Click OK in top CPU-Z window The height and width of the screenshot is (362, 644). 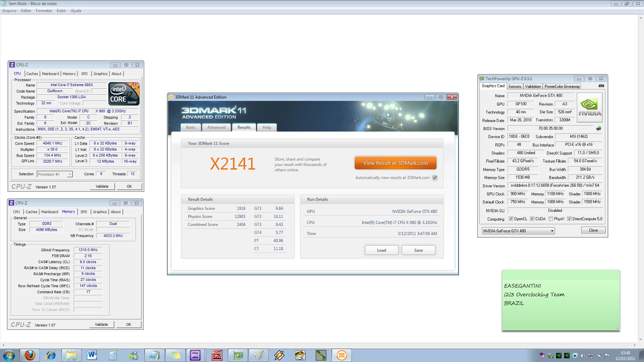coord(129,186)
